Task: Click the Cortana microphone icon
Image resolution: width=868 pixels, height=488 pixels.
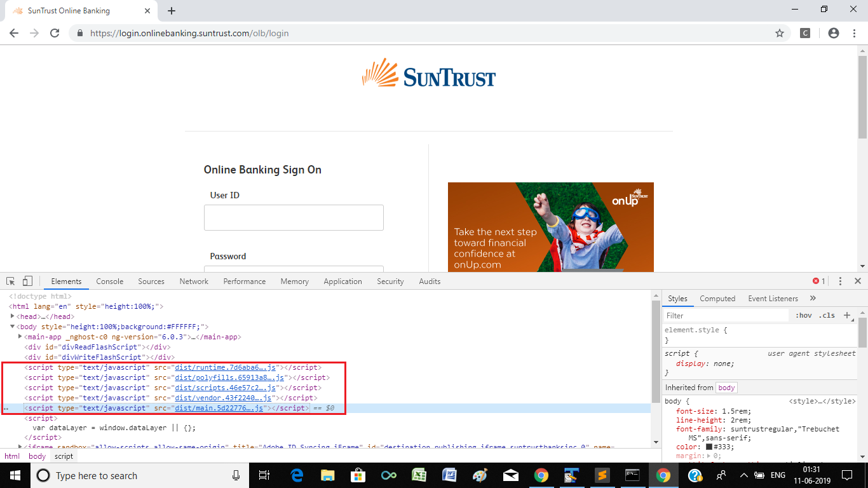Action: (236, 475)
